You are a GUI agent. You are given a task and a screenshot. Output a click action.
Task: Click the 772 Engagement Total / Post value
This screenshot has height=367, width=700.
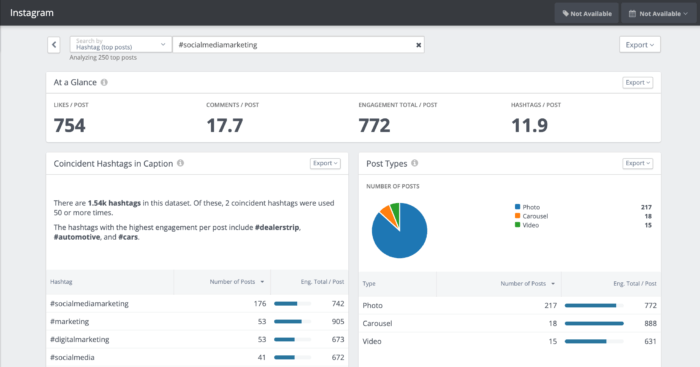tap(374, 125)
